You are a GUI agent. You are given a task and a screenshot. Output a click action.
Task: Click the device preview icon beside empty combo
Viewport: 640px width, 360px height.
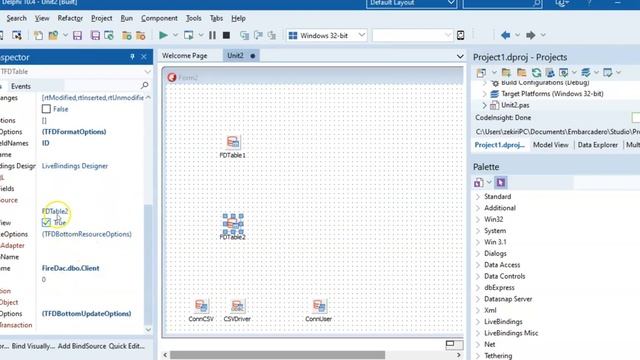(x=460, y=36)
